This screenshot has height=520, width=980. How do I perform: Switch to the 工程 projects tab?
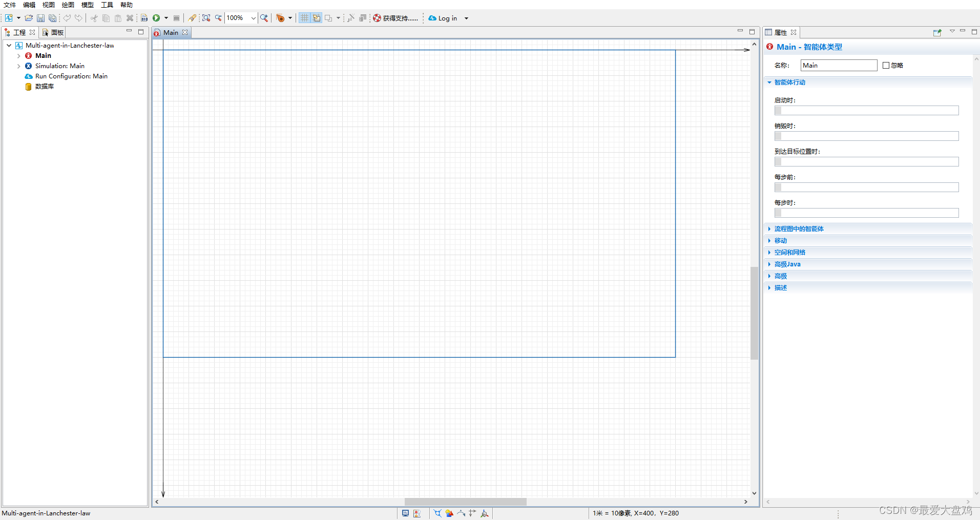pos(19,32)
